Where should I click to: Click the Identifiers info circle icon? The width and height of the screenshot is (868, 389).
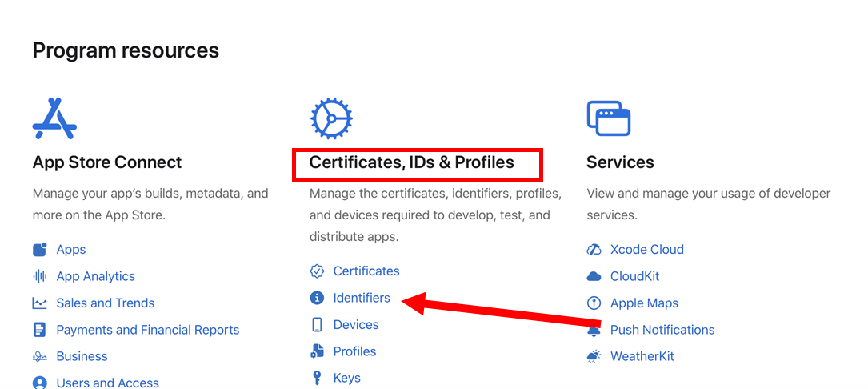coord(317,298)
